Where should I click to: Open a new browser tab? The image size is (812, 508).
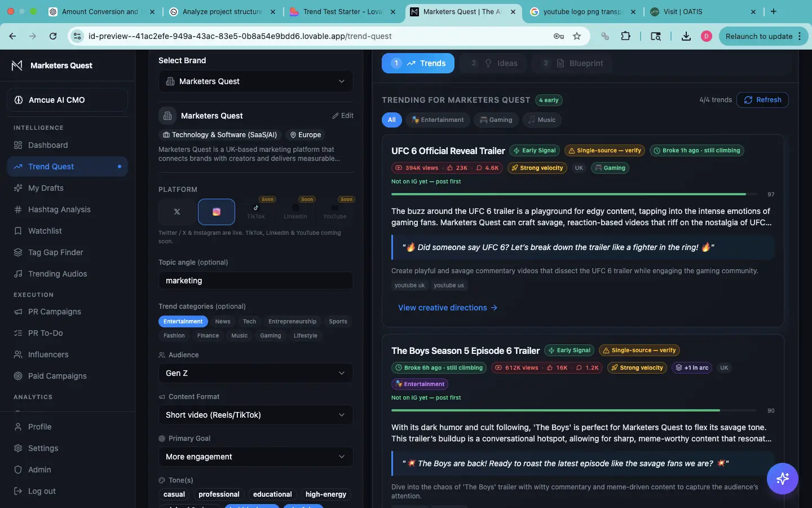coord(774,11)
